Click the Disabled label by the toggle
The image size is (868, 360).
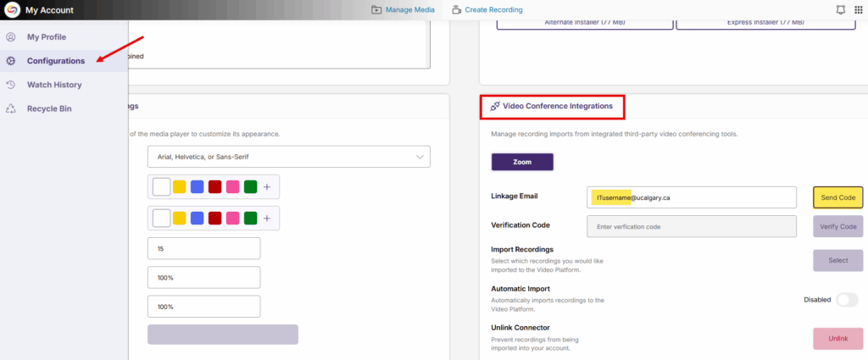point(817,300)
